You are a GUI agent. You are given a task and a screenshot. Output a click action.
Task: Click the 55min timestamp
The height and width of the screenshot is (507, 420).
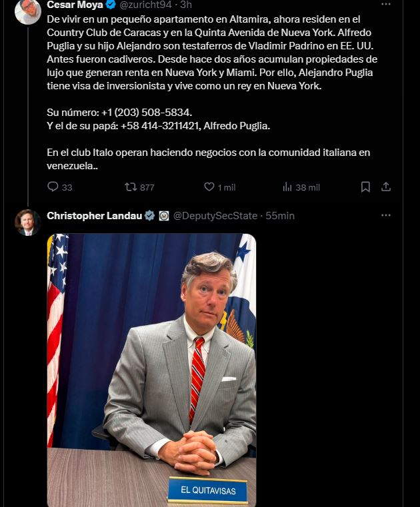point(280,215)
